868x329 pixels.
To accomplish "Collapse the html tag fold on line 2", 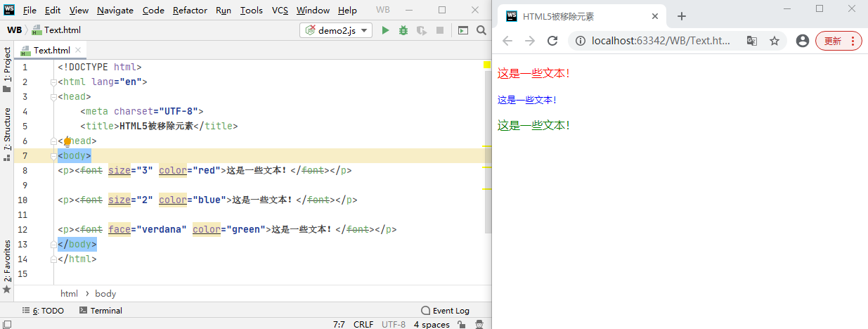I will point(54,82).
